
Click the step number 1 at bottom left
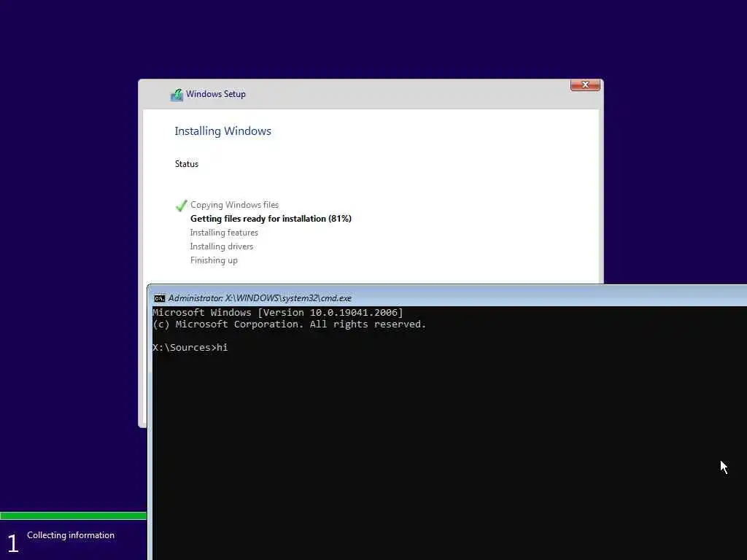13,543
